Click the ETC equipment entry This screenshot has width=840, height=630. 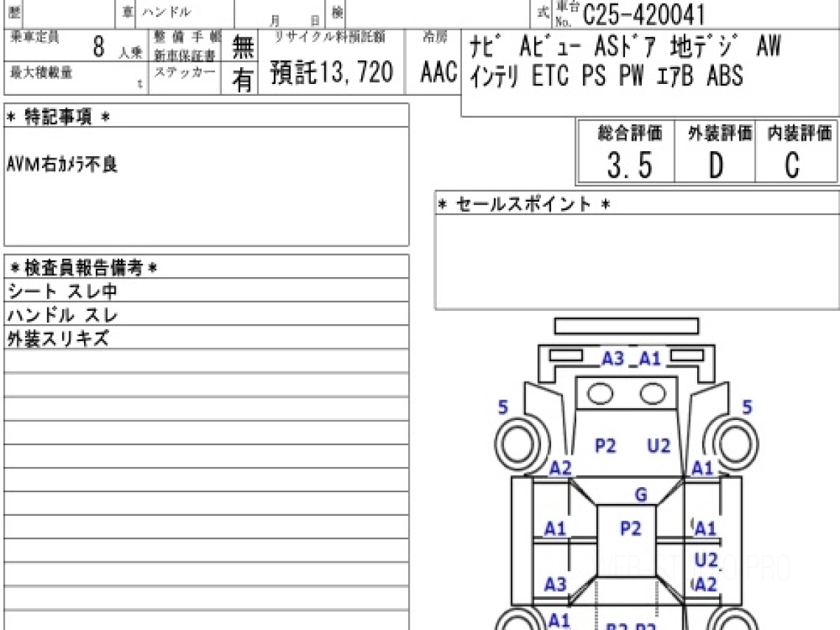pyautogui.click(x=551, y=76)
